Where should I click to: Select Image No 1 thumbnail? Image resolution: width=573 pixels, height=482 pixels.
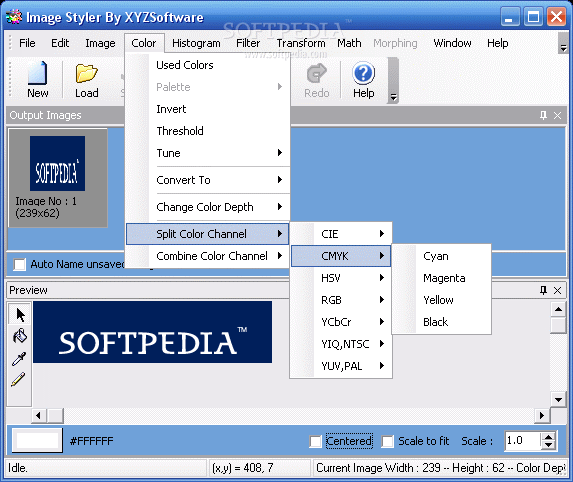(x=58, y=178)
